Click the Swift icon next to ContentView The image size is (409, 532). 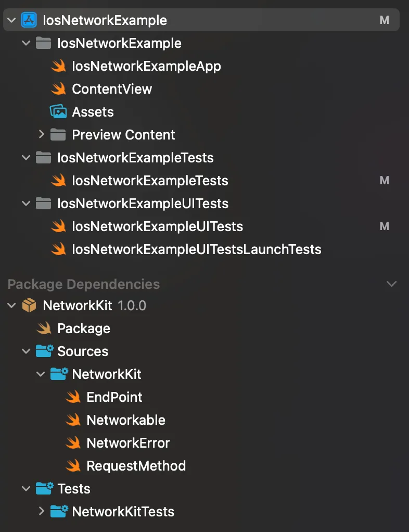(x=59, y=88)
